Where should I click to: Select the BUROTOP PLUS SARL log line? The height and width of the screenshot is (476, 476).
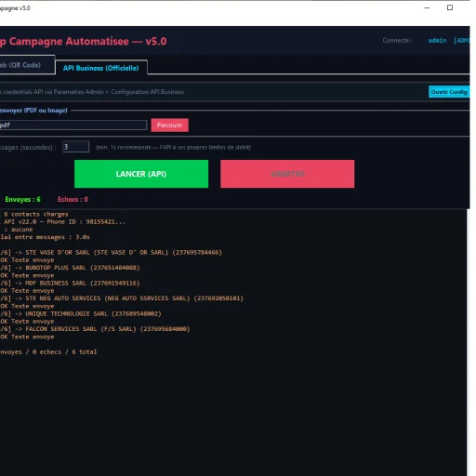[x=70, y=268]
